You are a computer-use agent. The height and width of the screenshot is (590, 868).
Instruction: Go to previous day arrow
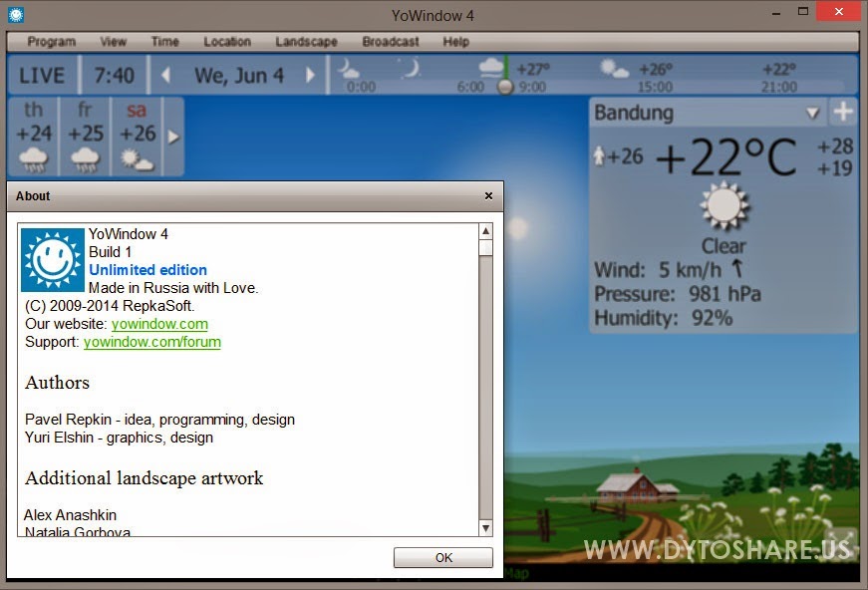165,76
